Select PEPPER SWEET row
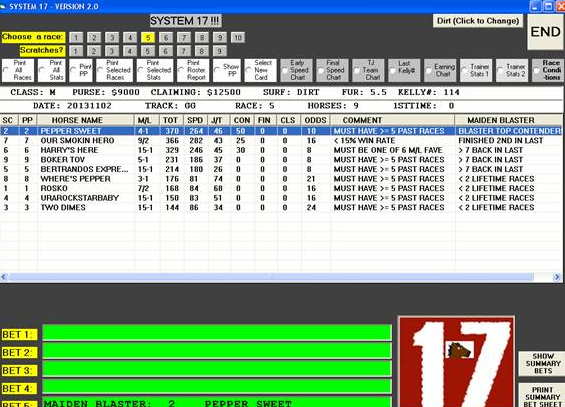 click(x=281, y=131)
